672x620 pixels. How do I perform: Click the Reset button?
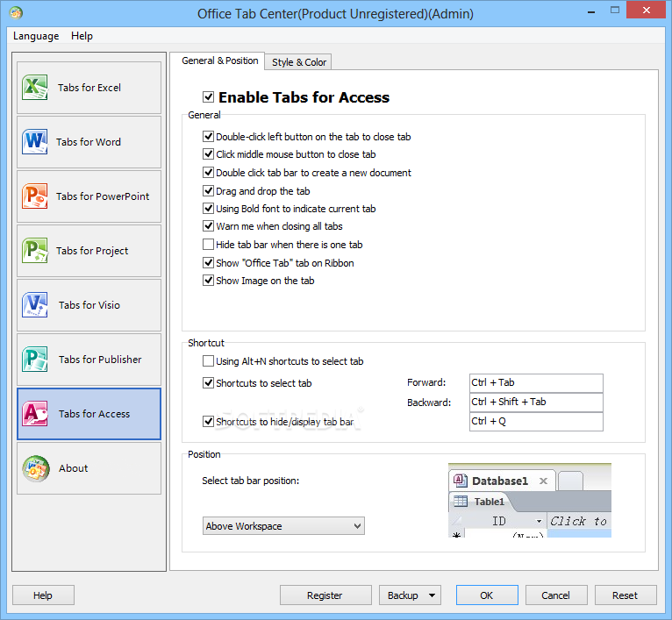(x=626, y=595)
